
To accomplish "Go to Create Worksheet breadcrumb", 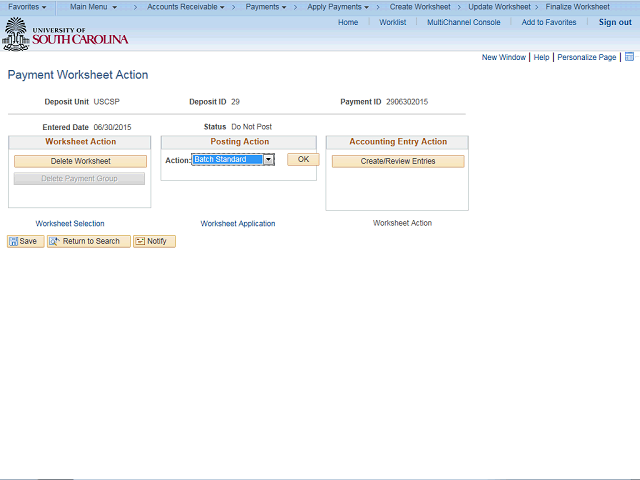I will (x=420, y=7).
